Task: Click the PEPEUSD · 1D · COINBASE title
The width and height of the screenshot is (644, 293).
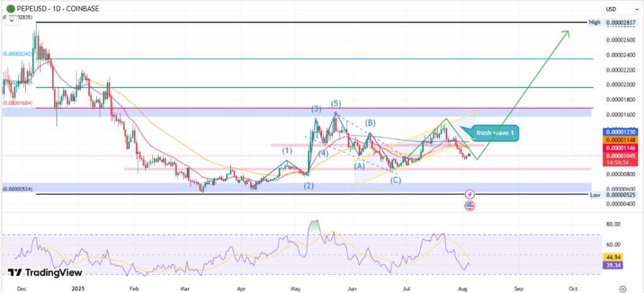Action: pyautogui.click(x=58, y=8)
